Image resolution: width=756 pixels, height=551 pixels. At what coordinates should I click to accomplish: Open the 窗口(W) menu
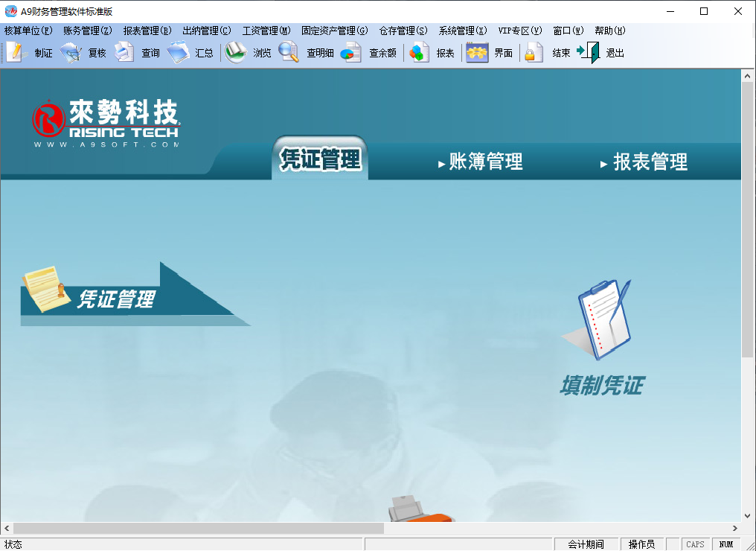pos(568,31)
